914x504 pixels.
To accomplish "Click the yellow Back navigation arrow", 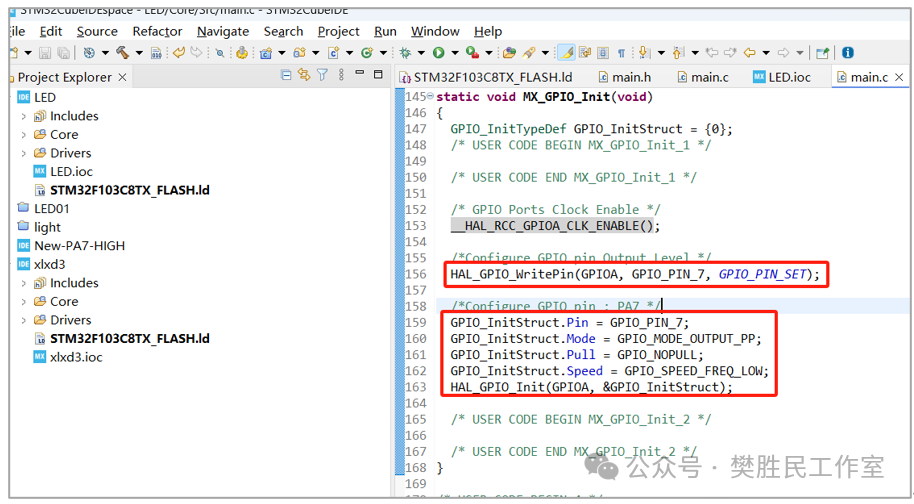I will pyautogui.click(x=750, y=53).
